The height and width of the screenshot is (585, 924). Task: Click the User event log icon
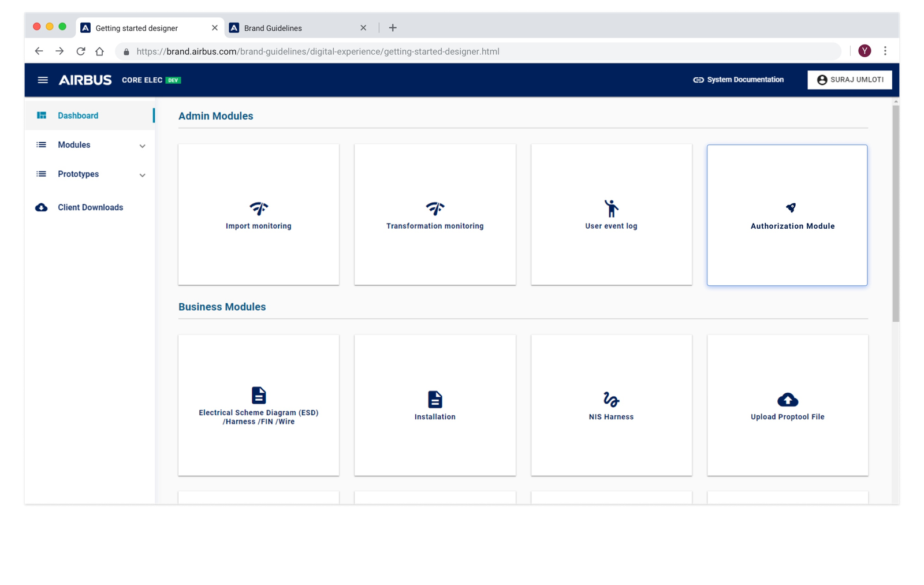coord(611,208)
